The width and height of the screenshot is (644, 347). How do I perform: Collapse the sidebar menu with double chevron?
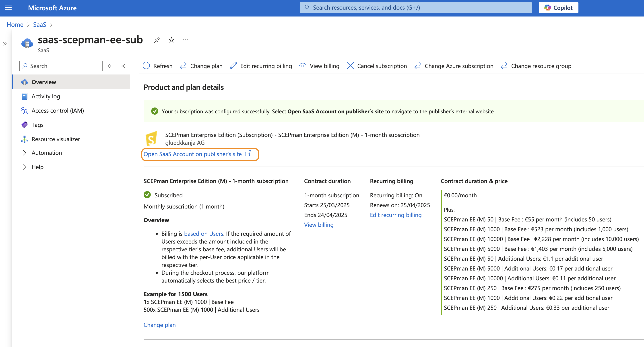tap(123, 66)
